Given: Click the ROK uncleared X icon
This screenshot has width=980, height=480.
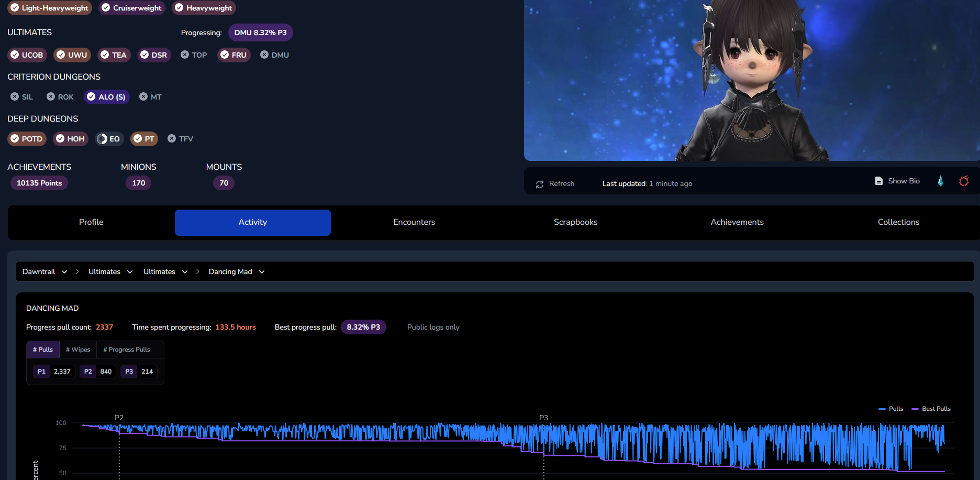Looking at the screenshot, I should pyautogui.click(x=51, y=97).
